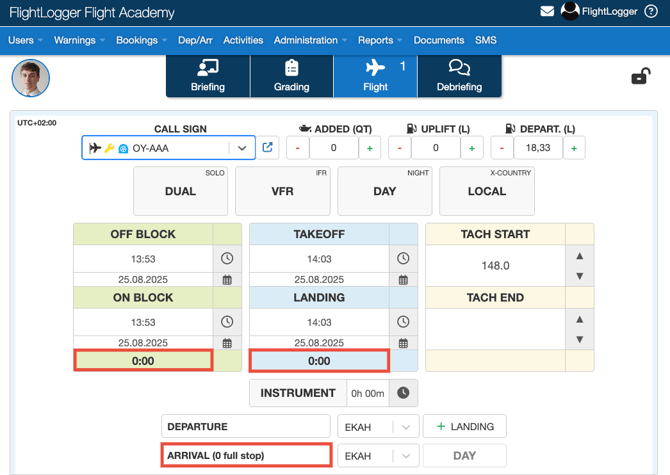Screen dimensions: 670x475
Task: Click the student profile photo
Action: (x=31, y=79)
